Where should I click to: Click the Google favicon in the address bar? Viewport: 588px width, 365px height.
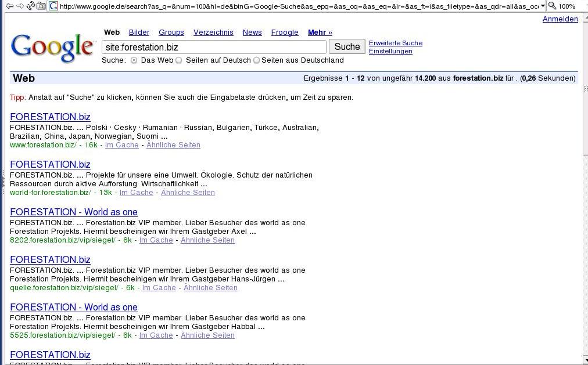53,6
